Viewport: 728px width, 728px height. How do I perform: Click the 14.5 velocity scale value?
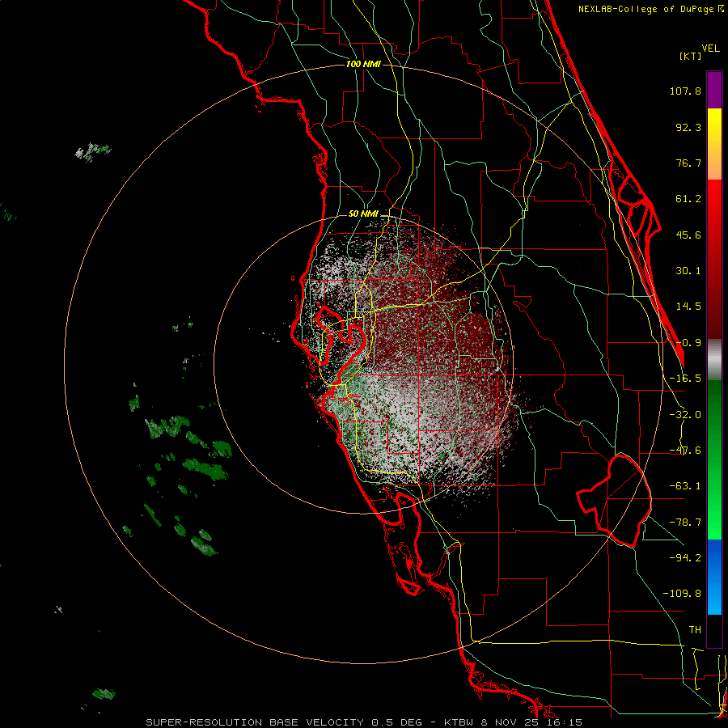point(688,307)
